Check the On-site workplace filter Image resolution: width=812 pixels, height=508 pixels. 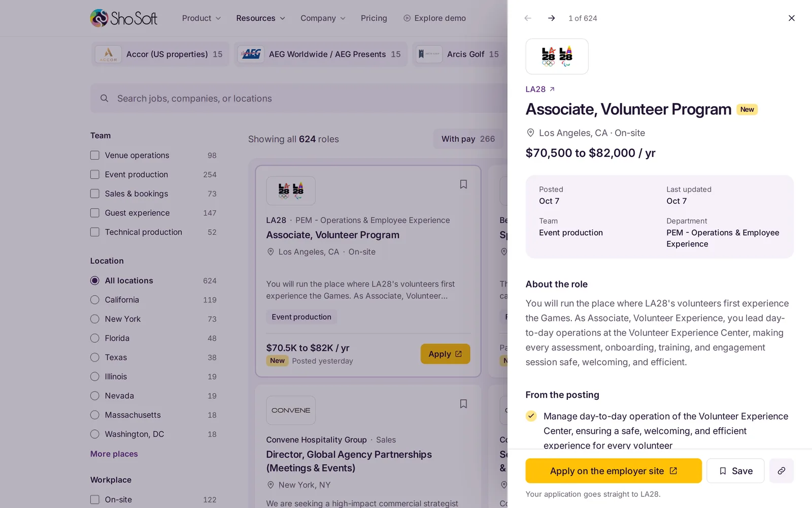[x=95, y=500]
